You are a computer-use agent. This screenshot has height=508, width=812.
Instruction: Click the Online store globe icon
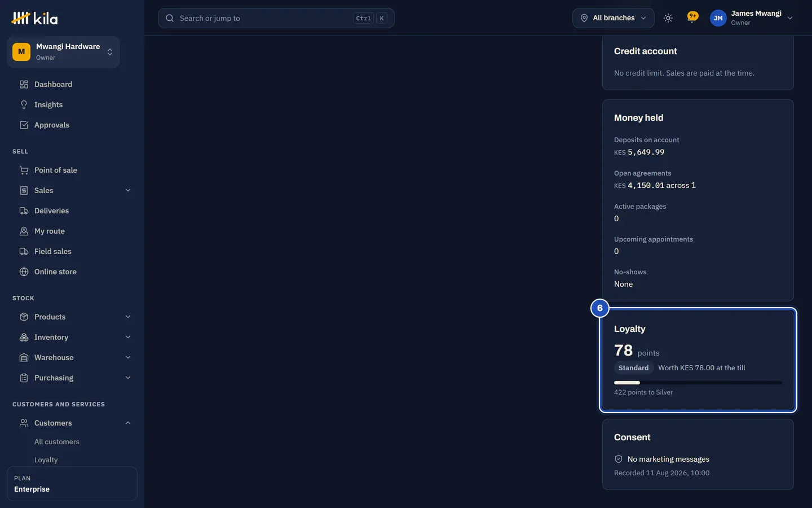click(x=24, y=272)
